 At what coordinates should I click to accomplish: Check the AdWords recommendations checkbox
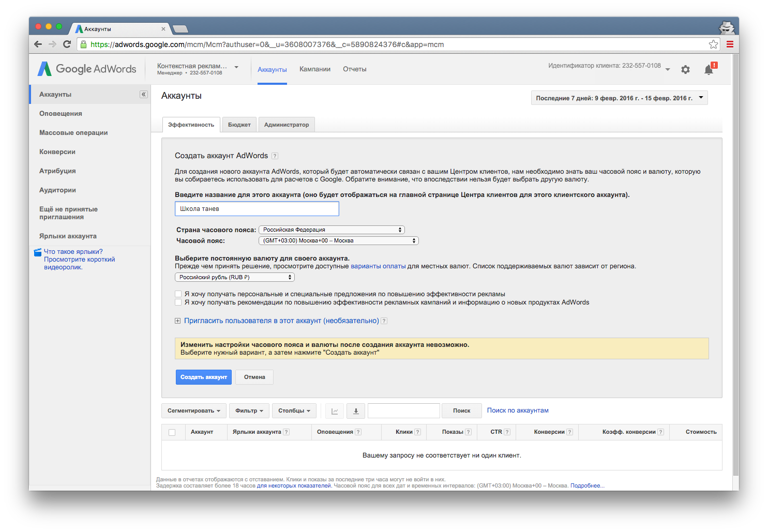tap(178, 302)
